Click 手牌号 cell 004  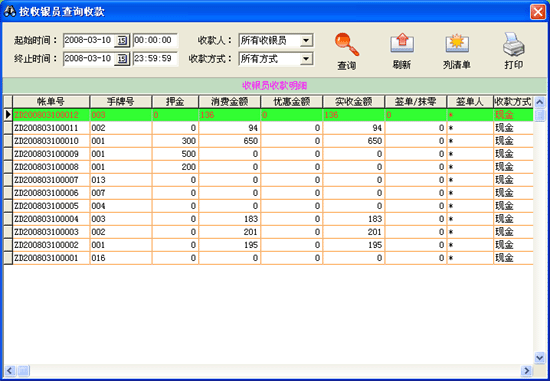pyautogui.click(x=121, y=206)
